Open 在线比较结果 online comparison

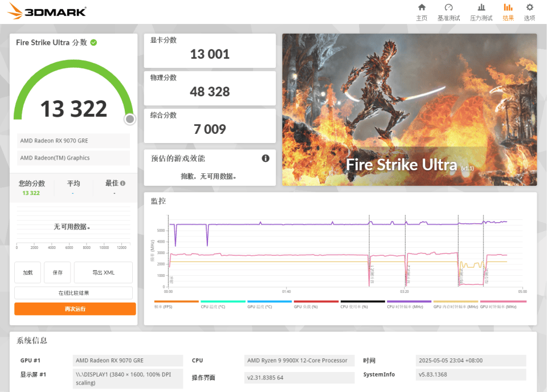[74, 293]
